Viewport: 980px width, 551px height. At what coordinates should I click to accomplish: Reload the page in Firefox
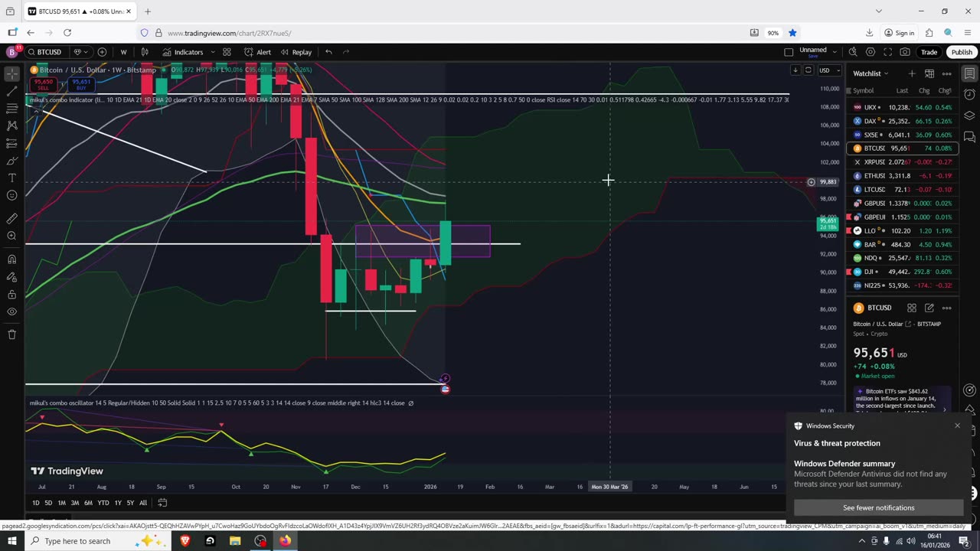(x=67, y=33)
